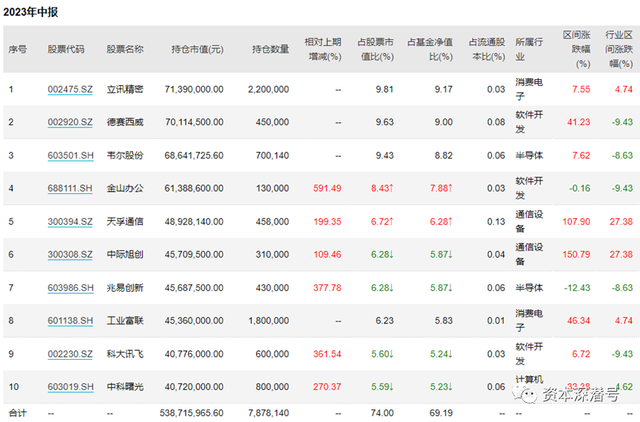Click total net value ratio 69.19

441,413
